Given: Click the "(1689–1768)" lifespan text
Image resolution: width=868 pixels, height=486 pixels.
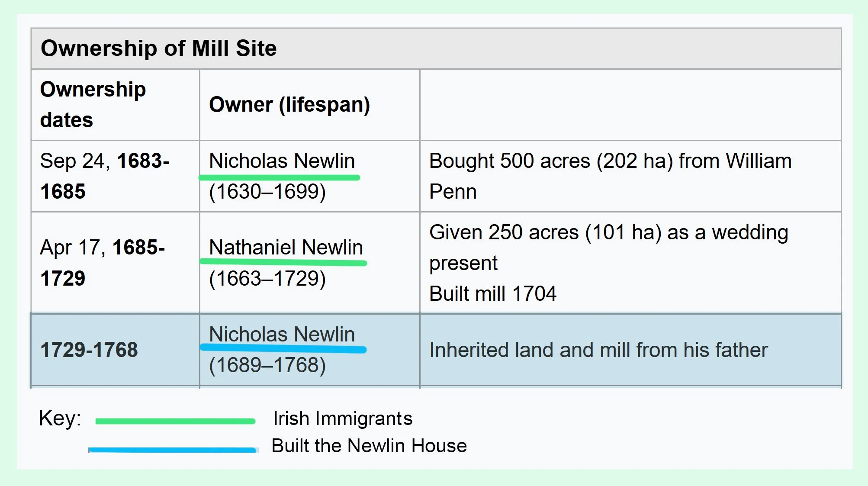Looking at the screenshot, I should pos(267,365).
